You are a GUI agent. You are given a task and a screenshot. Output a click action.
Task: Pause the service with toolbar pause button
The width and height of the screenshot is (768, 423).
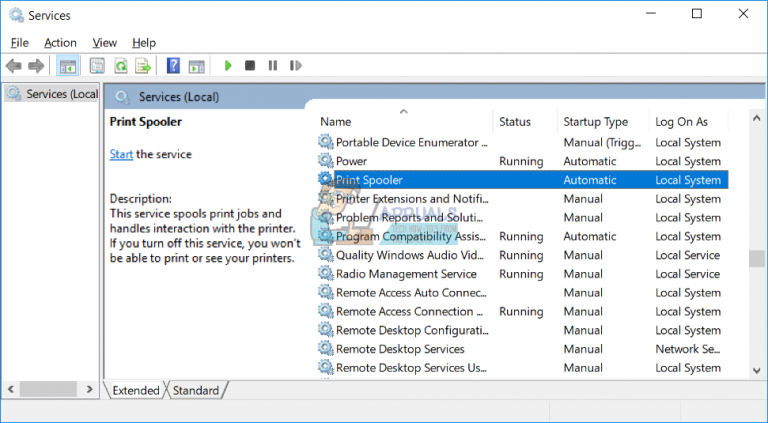click(273, 66)
